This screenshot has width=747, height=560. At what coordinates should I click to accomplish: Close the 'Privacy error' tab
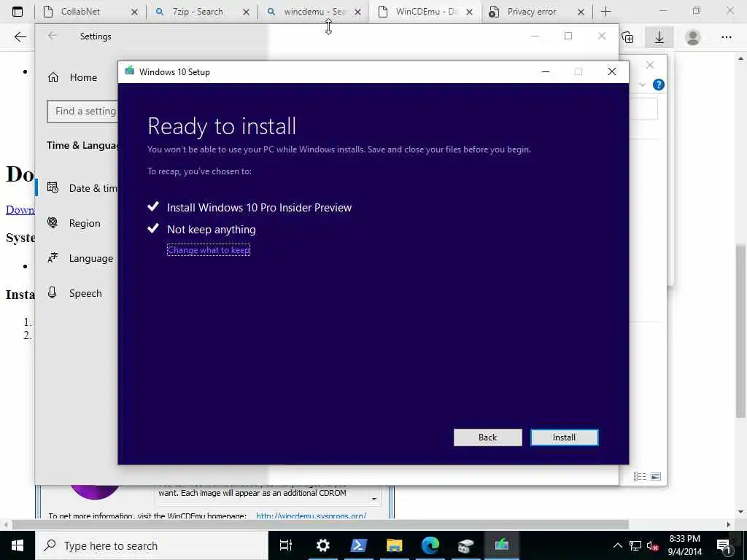[581, 12]
